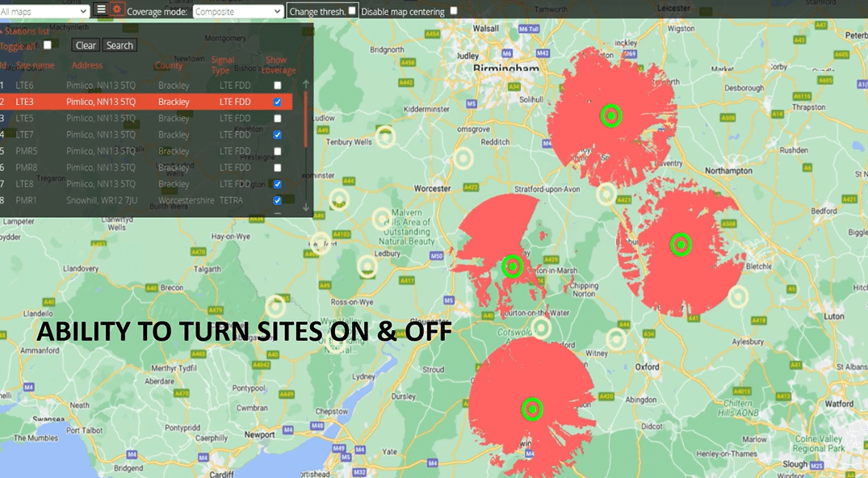
Task: Click the Show coverage column header
Action: (x=279, y=65)
